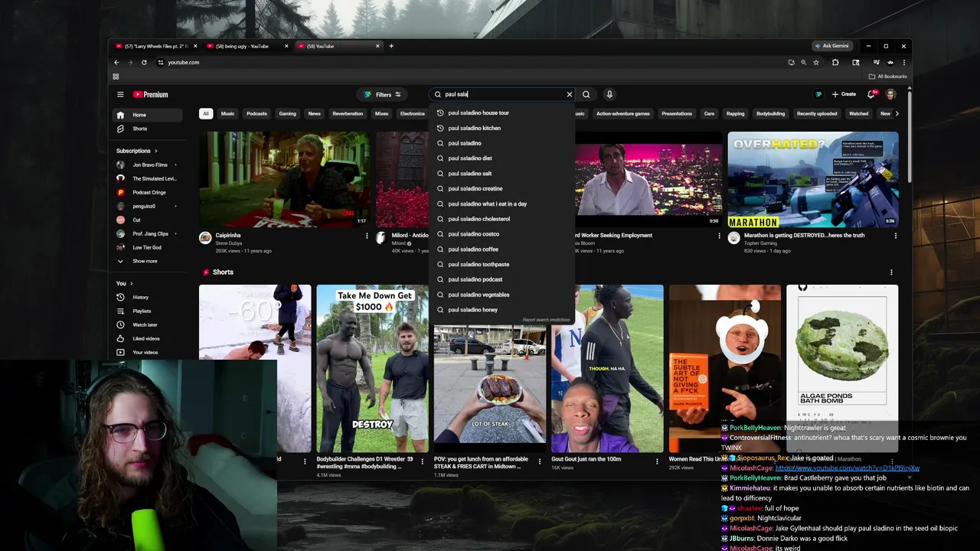
Task: Open the account avatar menu
Action: point(890,94)
